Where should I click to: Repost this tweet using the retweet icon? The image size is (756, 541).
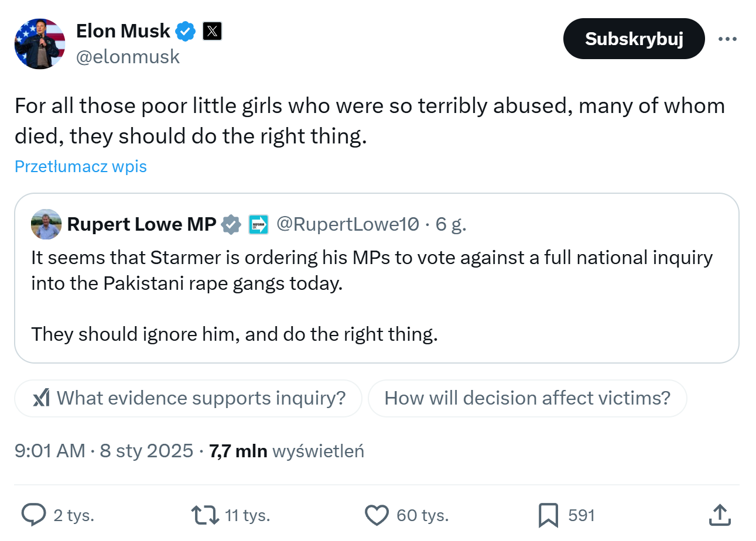click(x=206, y=515)
